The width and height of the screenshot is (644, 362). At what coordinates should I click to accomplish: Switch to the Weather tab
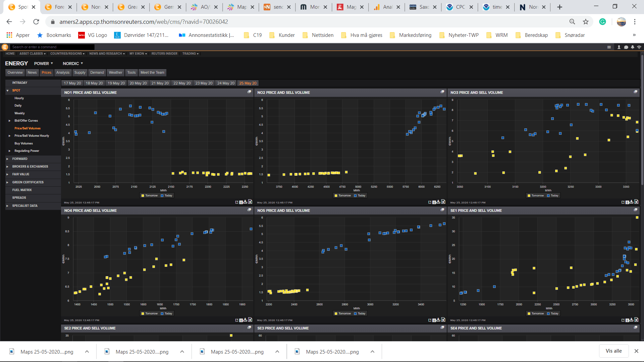coord(115,72)
